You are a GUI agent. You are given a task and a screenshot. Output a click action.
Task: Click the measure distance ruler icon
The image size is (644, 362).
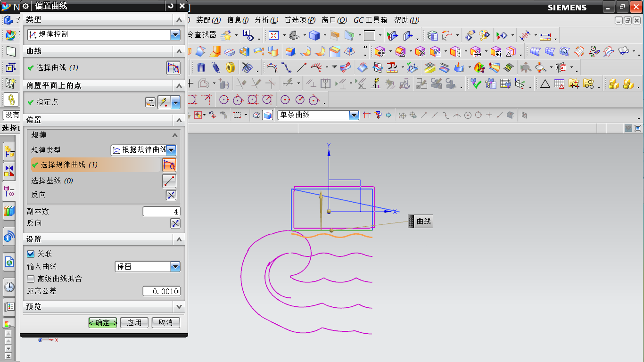click(x=545, y=36)
